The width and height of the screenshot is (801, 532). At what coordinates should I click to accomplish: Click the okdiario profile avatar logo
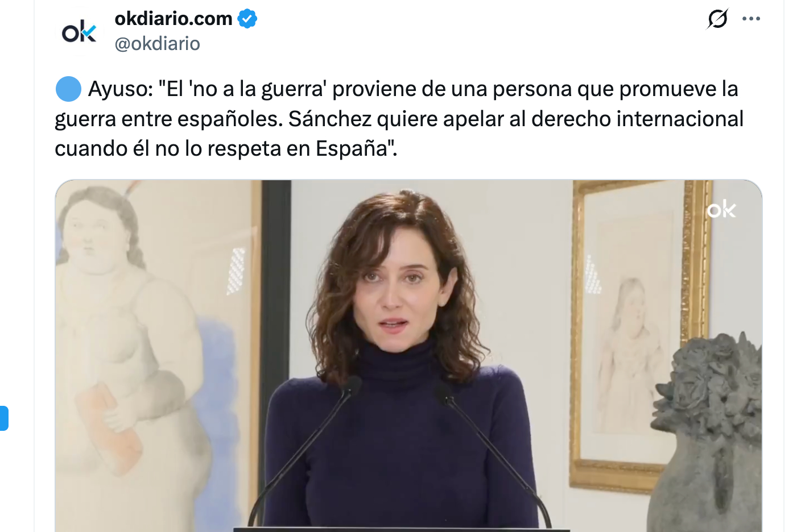click(79, 32)
